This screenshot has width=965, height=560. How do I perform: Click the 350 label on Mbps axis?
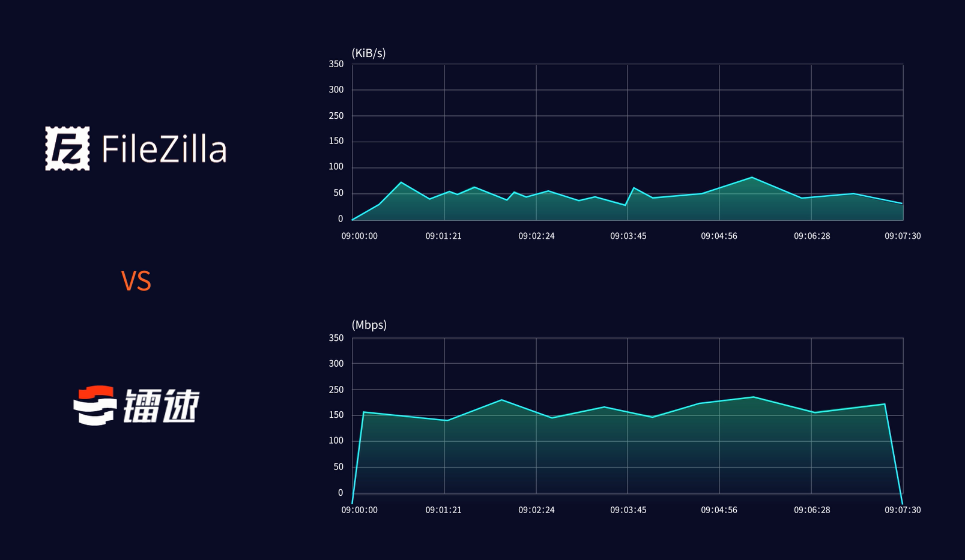tap(336, 338)
